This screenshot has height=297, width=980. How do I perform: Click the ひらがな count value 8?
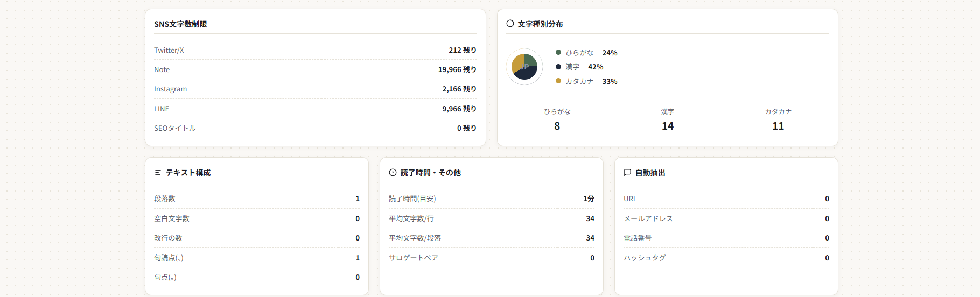pos(557,126)
